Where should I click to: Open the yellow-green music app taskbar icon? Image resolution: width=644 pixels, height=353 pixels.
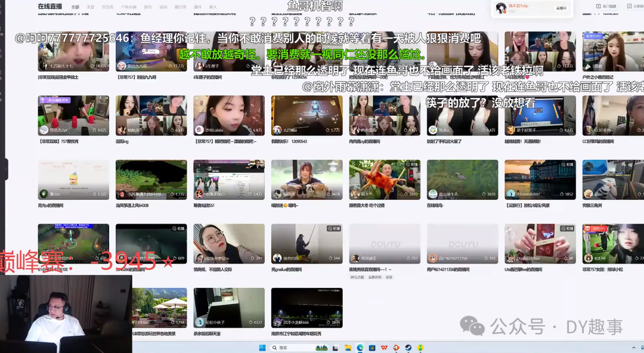pos(420,348)
